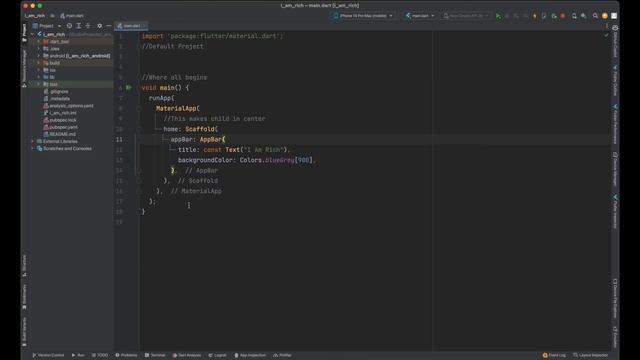Switch to the main.dart editor tab
640x360 pixels.
point(131,26)
